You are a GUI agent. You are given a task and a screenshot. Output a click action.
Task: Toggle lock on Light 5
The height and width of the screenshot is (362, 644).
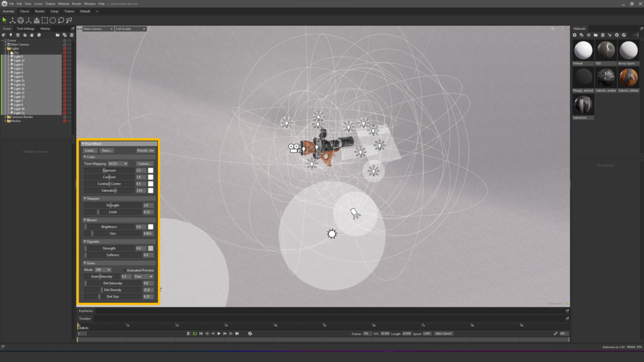[x=65, y=57]
